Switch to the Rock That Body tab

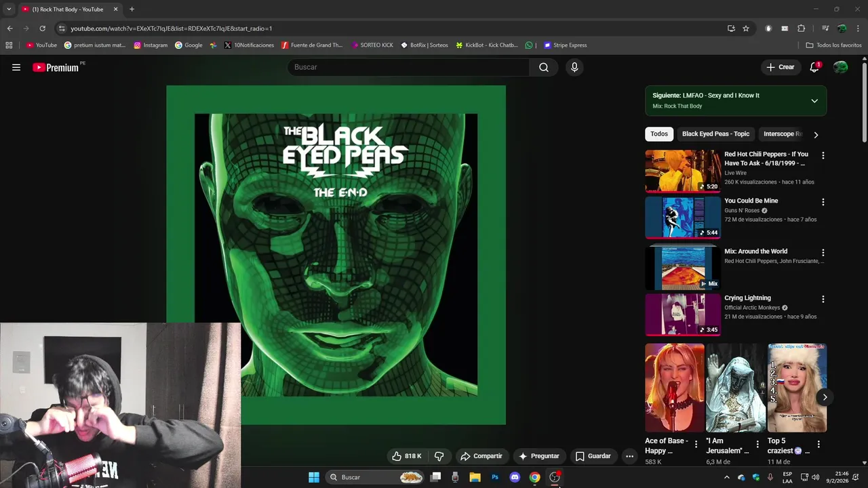click(68, 9)
